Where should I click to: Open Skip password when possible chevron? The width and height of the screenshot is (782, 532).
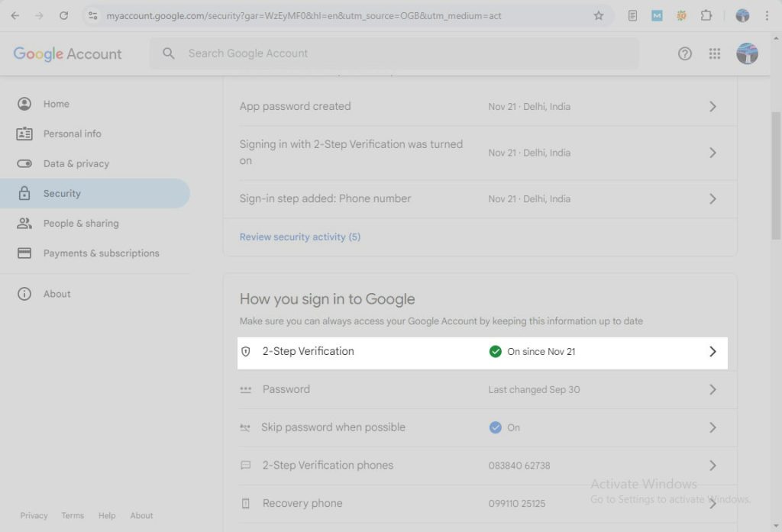[713, 427]
